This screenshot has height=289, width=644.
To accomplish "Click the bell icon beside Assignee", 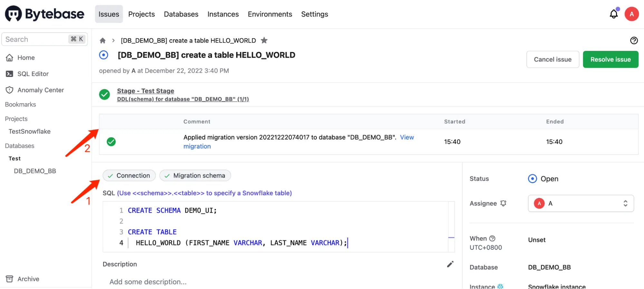I will point(503,203).
